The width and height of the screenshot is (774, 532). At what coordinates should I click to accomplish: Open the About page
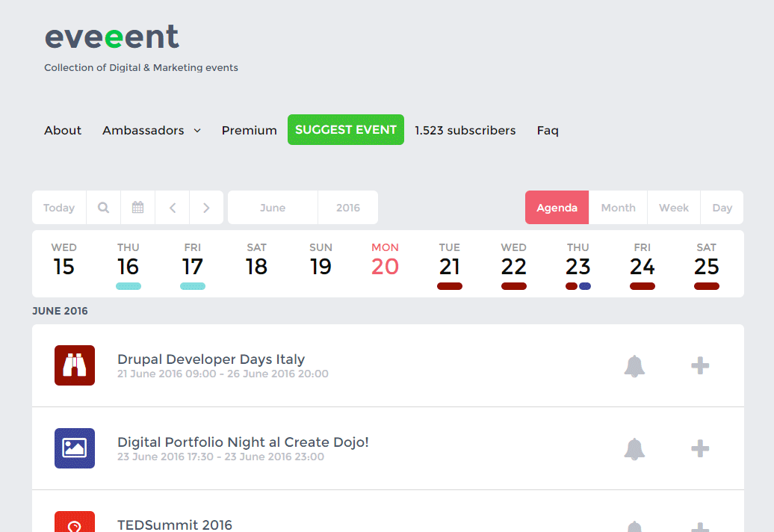63,130
